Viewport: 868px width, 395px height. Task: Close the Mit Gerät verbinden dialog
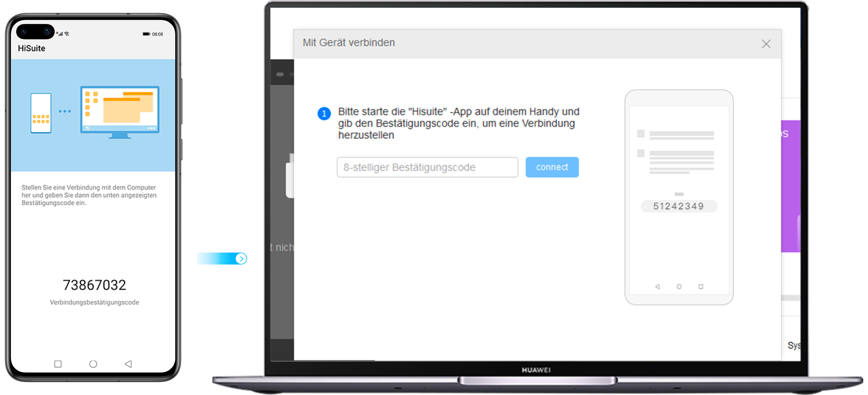[x=766, y=44]
